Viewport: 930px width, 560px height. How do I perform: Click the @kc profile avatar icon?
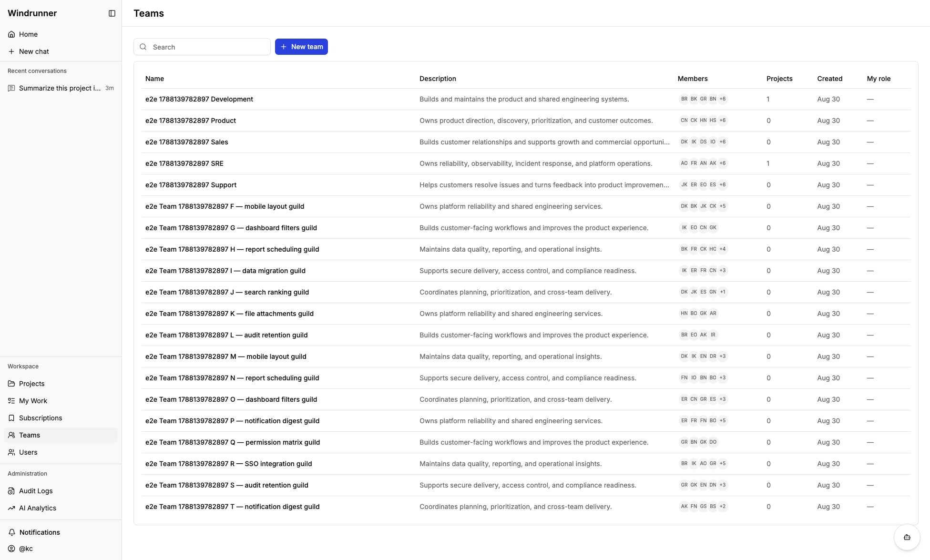tap(11, 549)
